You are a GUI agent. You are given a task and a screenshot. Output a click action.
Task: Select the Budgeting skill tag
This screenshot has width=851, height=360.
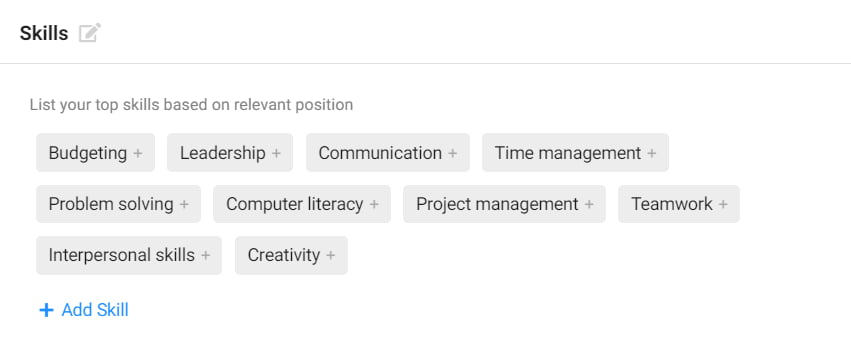pos(96,153)
